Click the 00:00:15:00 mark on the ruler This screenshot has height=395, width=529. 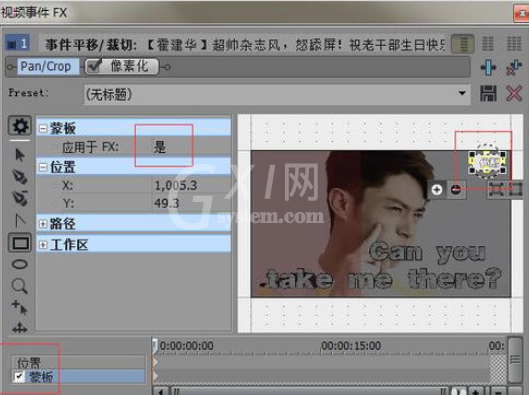[351, 346]
